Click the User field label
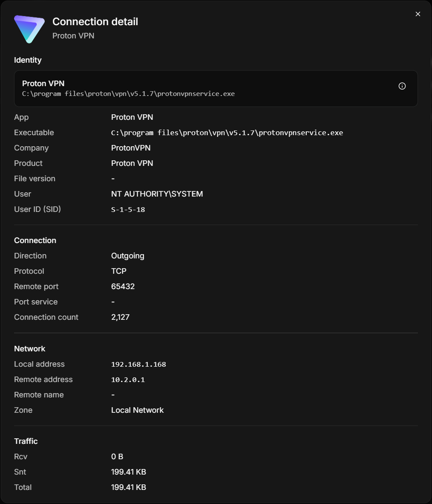 pyautogui.click(x=23, y=194)
